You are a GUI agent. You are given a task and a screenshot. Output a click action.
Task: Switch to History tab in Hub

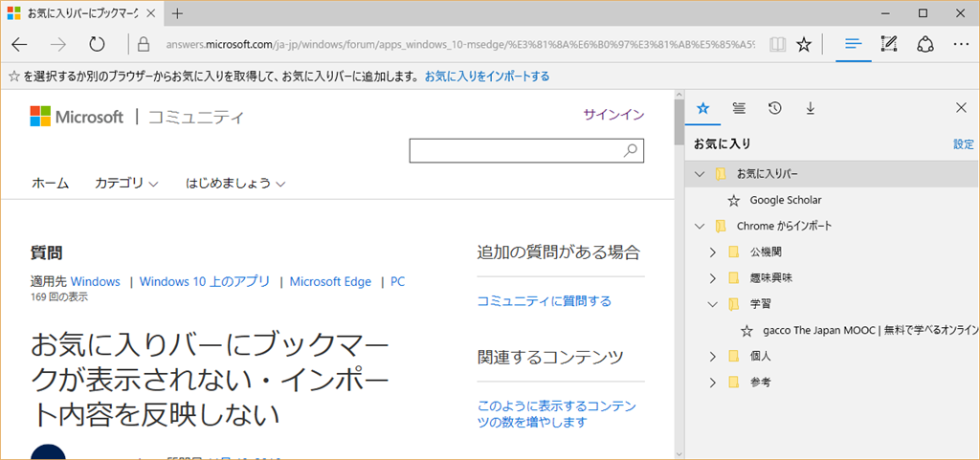[775, 109]
